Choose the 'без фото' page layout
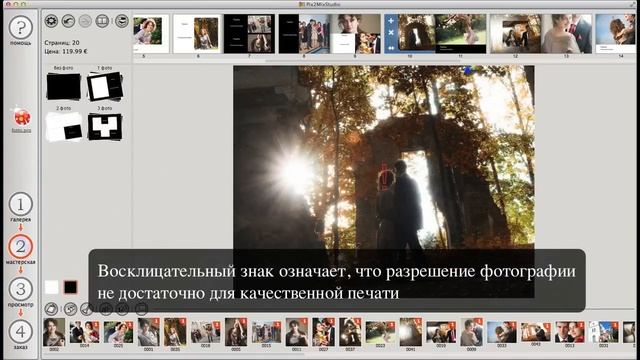 coord(63,86)
